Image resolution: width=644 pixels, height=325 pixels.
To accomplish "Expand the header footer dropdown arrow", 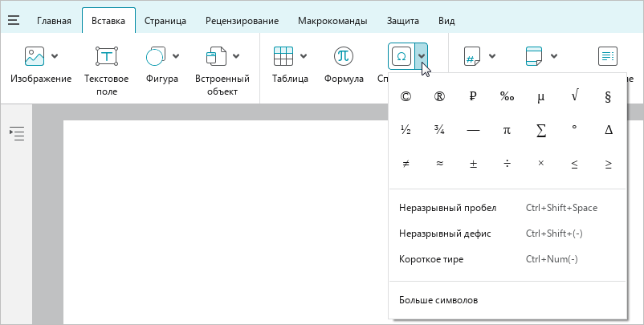I will tap(553, 56).
